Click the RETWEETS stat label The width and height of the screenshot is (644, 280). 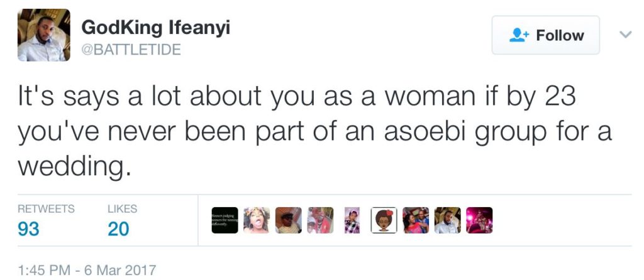[x=46, y=209]
